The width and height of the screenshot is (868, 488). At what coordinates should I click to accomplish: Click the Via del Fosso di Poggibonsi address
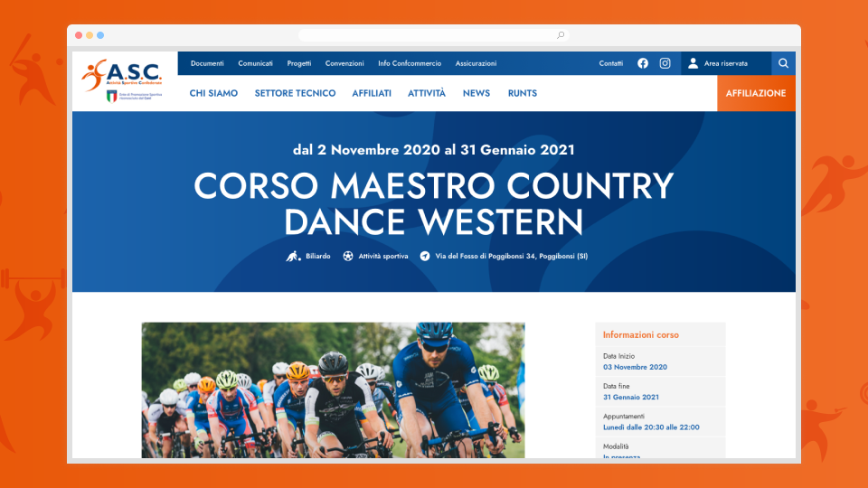pyautogui.click(x=512, y=256)
